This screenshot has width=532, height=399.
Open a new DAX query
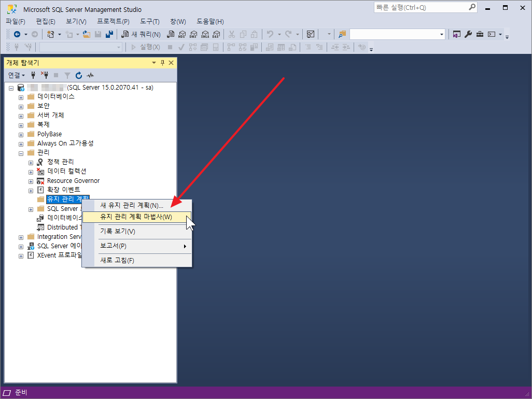pos(216,34)
